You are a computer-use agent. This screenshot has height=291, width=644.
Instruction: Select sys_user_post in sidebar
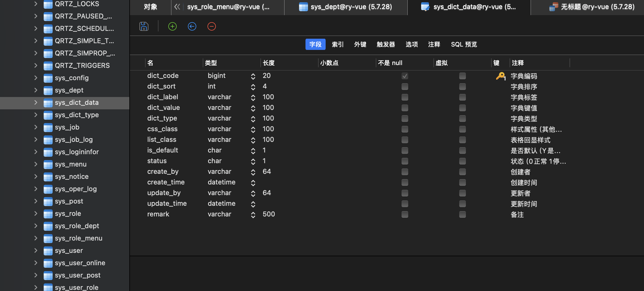click(x=78, y=275)
